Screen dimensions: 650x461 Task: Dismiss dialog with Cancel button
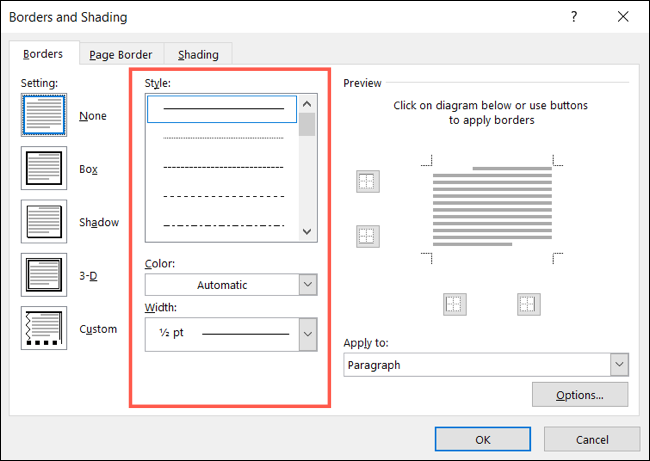592,439
